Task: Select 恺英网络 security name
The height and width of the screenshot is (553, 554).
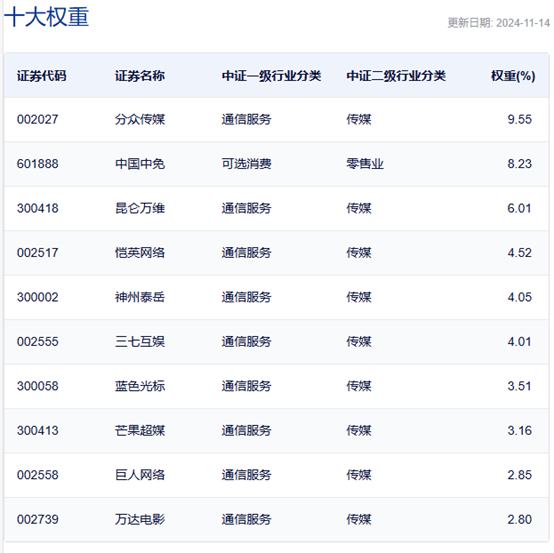Action: coord(140,253)
